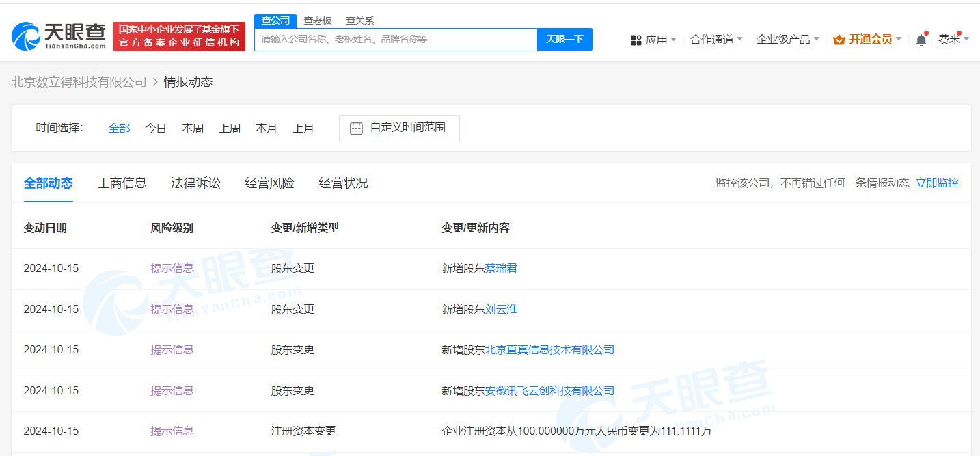Screen dimensions: 980x456
Task: Click the 立即监控 link
Action: point(937,183)
